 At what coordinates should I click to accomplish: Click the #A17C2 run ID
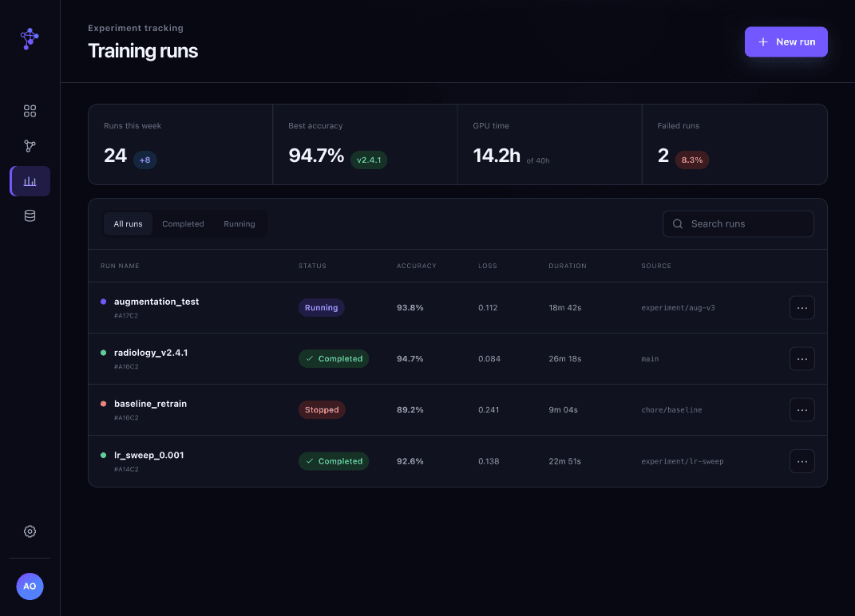126,316
